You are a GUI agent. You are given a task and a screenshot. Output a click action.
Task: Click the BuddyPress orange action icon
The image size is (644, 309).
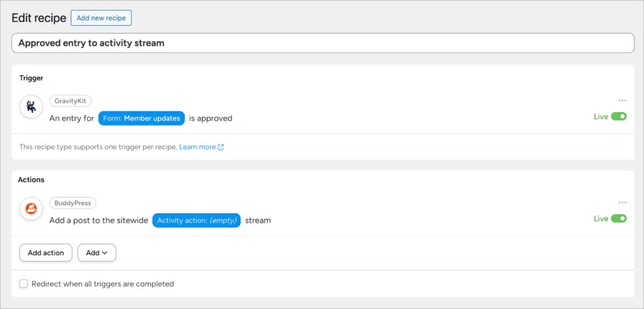point(31,209)
